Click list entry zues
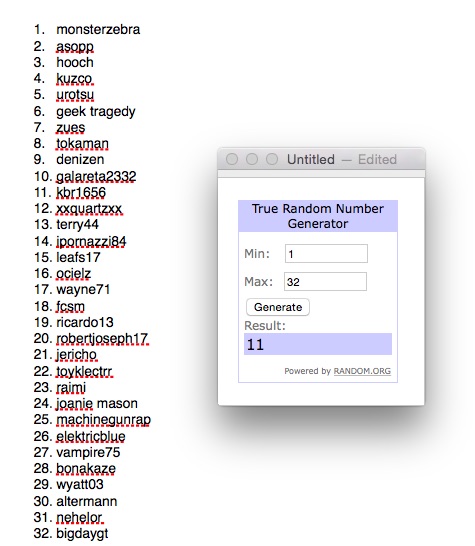This screenshot has height=546, width=475. coord(71,127)
